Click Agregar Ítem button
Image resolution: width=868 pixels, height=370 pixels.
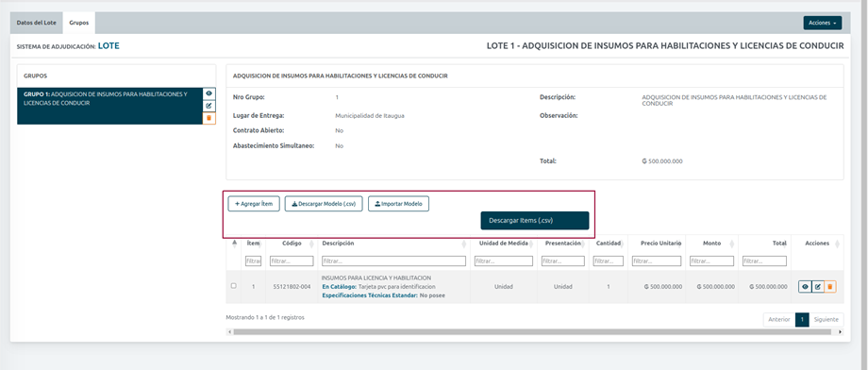coord(254,204)
